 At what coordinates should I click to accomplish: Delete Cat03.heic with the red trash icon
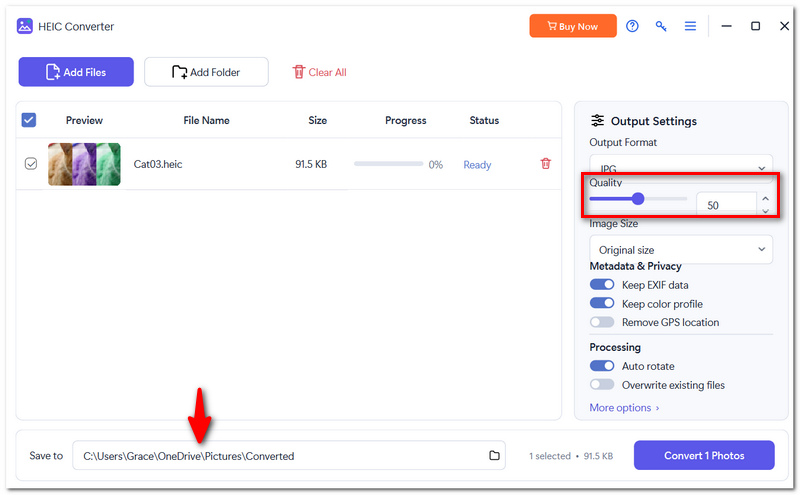(545, 163)
